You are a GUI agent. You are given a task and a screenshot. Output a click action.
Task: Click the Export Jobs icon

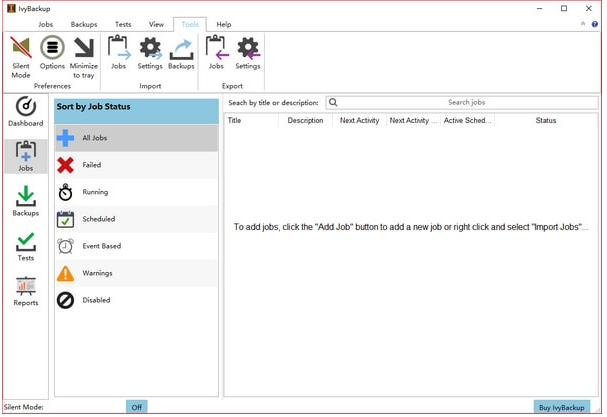click(x=216, y=54)
